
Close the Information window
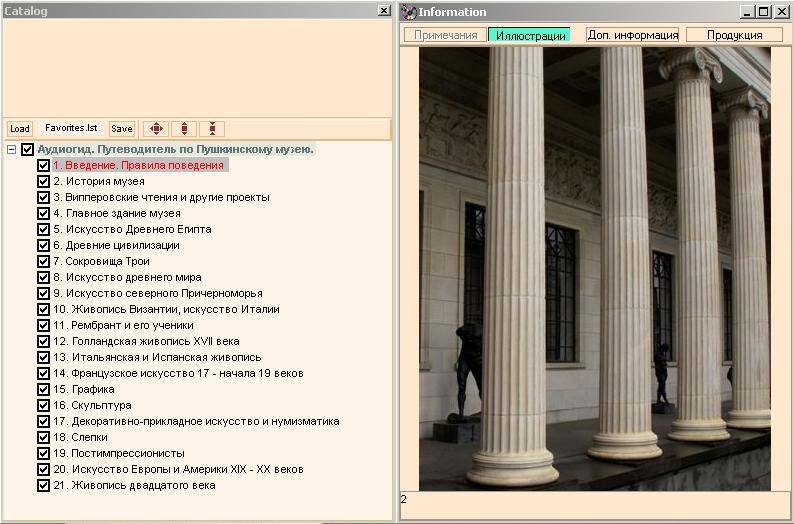(x=782, y=12)
